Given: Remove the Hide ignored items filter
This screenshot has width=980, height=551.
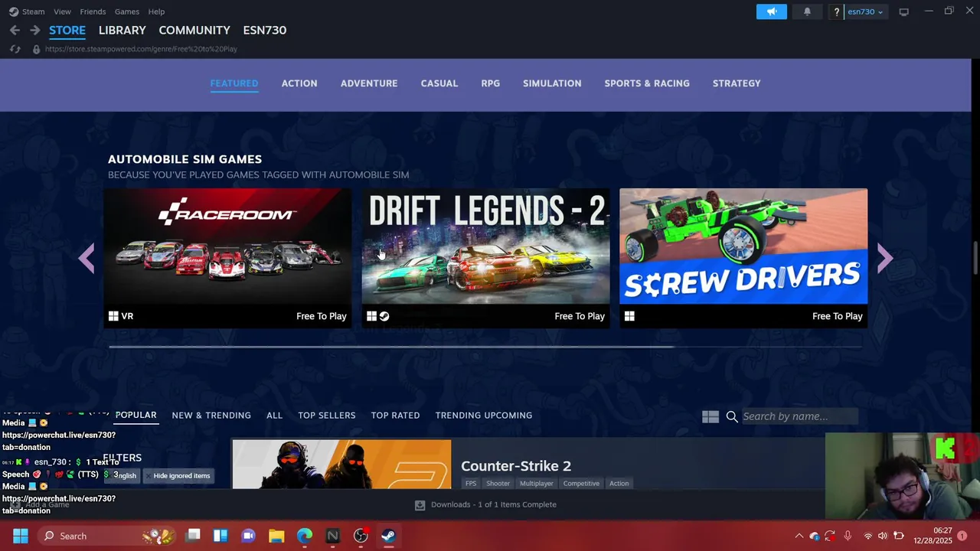Looking at the screenshot, I should coord(177,475).
